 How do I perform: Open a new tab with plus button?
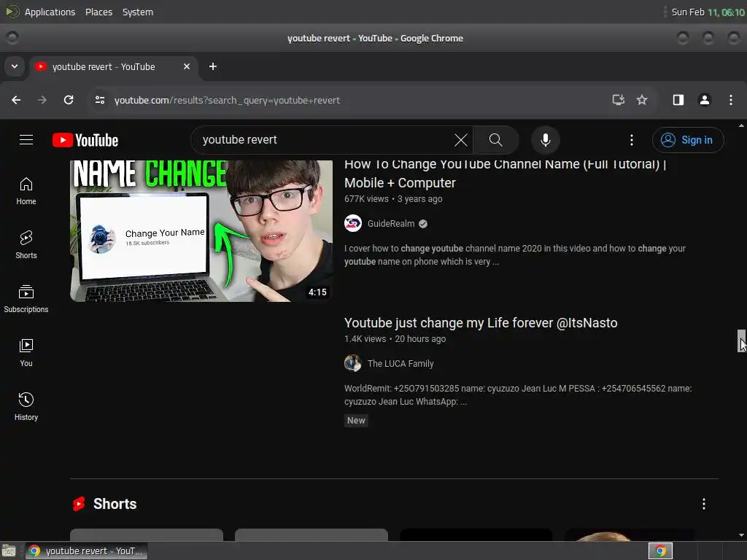[213, 66]
